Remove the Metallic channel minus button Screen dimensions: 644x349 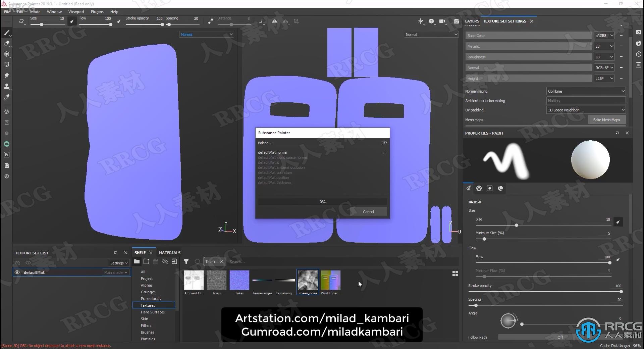[x=621, y=46]
